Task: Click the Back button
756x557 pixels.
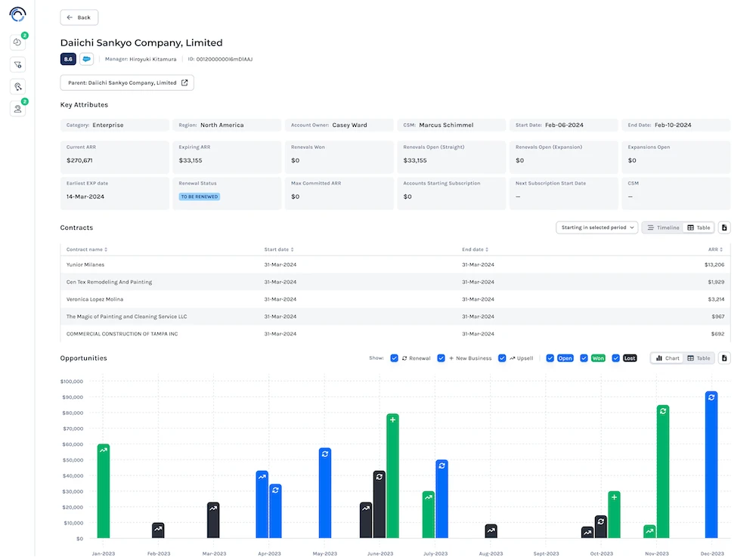Action: coord(79,17)
